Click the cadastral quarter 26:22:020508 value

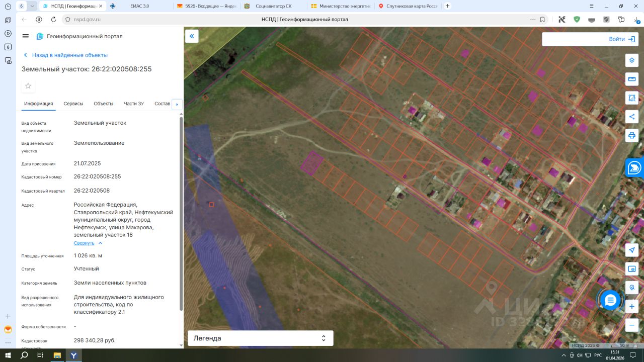pyautogui.click(x=92, y=191)
